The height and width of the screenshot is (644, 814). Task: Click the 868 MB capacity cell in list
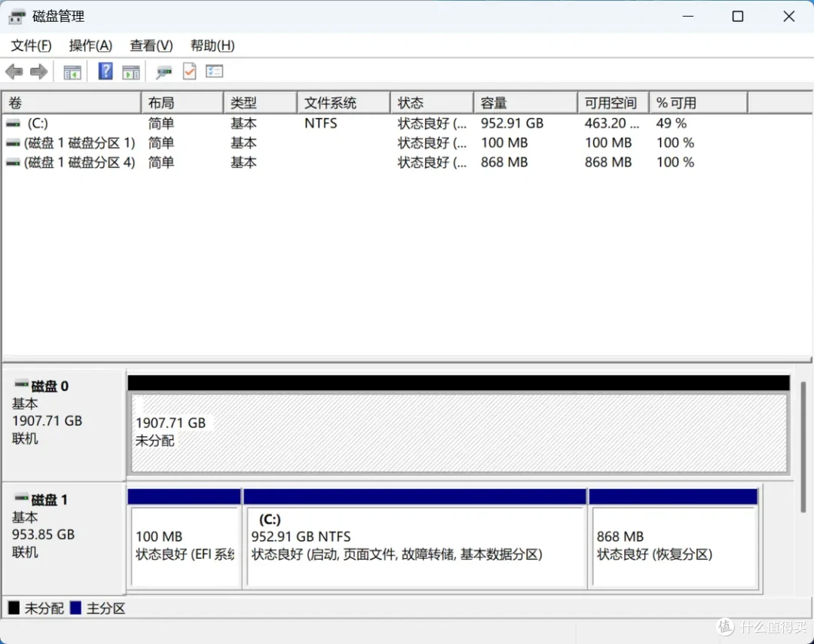[x=504, y=163]
